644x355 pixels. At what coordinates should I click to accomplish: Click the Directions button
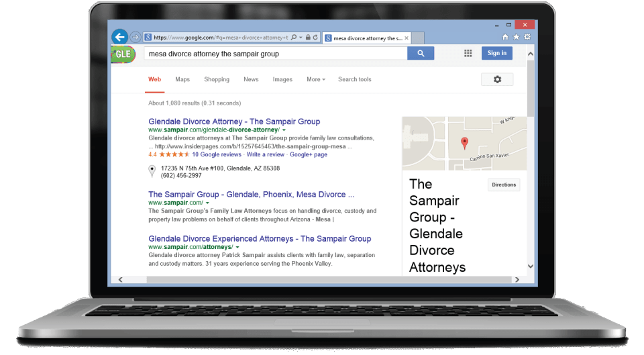tap(504, 185)
